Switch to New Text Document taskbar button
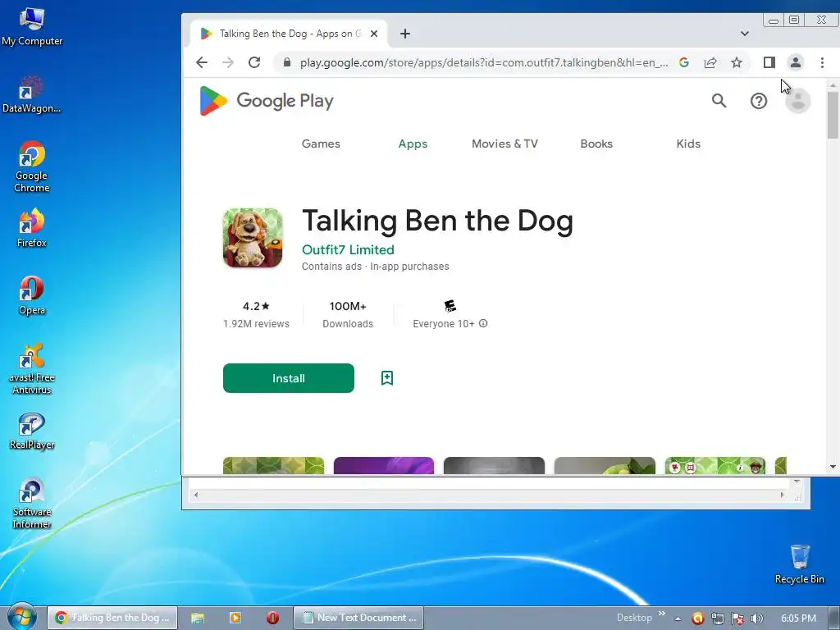The height and width of the screenshot is (630, 840). point(358,618)
